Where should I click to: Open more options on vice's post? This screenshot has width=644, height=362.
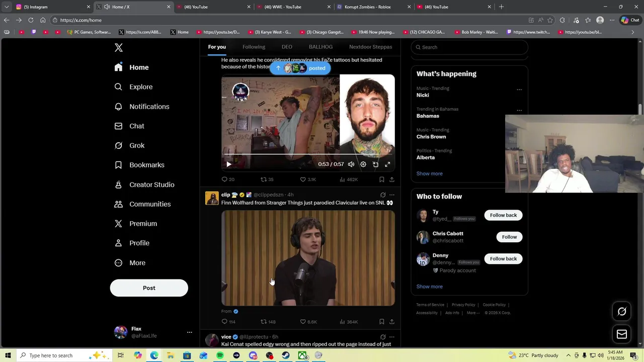pos(392,337)
